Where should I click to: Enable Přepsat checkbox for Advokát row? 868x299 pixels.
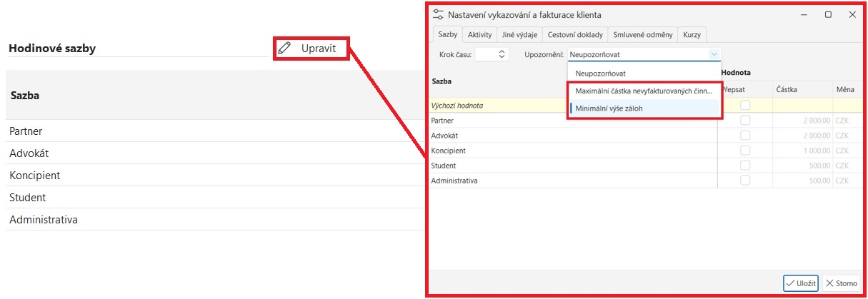click(x=745, y=136)
